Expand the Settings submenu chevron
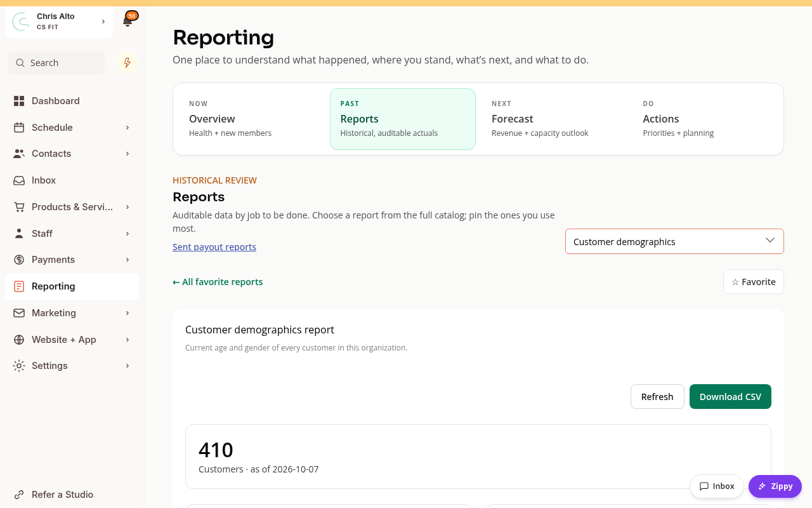Viewport: 812px width, 508px height. tap(128, 366)
